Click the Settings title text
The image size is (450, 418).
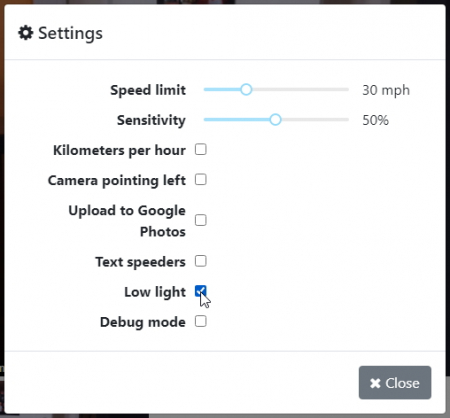70,33
